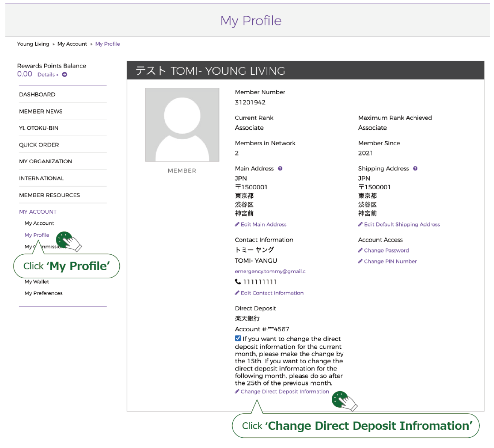Click My Account breadcrumb link
This screenshot has width=494, height=448.
coord(72,44)
